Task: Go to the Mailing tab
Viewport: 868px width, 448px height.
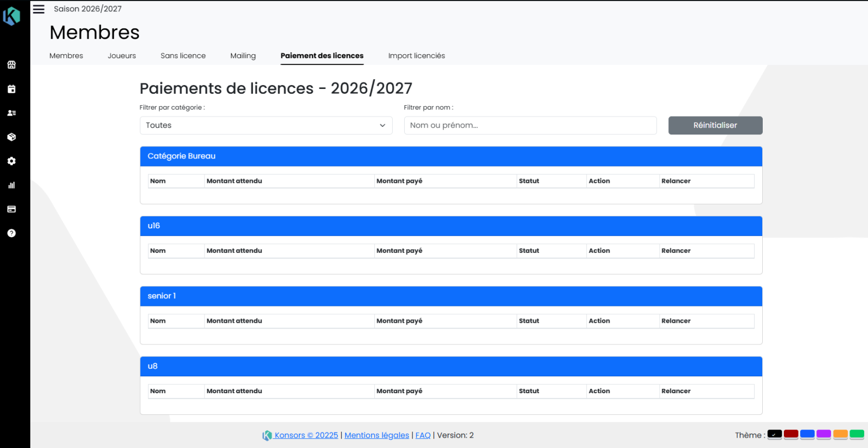Action: [243, 55]
